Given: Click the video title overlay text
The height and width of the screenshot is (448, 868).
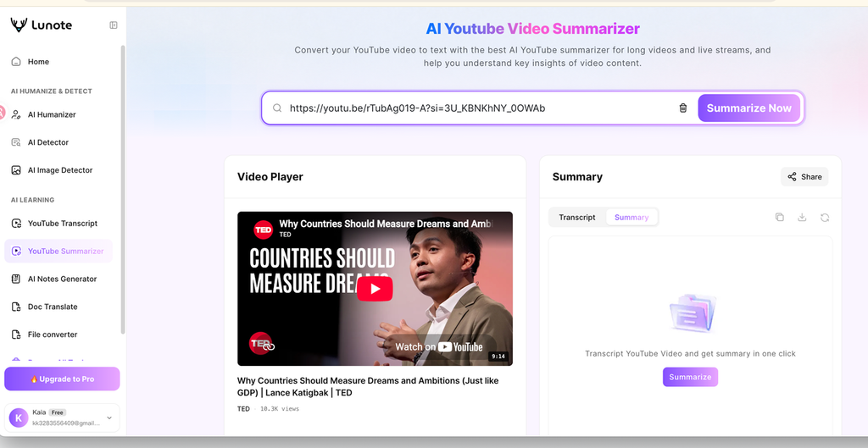Looking at the screenshot, I should [x=387, y=224].
